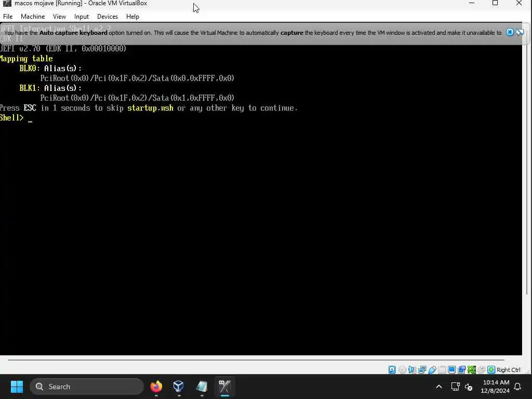The image size is (532, 399).
Task: Click the UEFI v2.70 version line
Action: click(x=63, y=48)
